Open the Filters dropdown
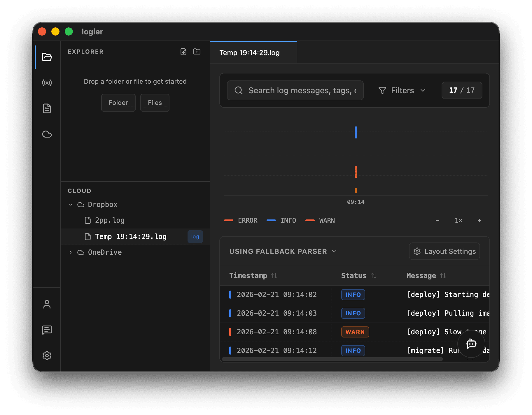The image size is (532, 415). (402, 90)
